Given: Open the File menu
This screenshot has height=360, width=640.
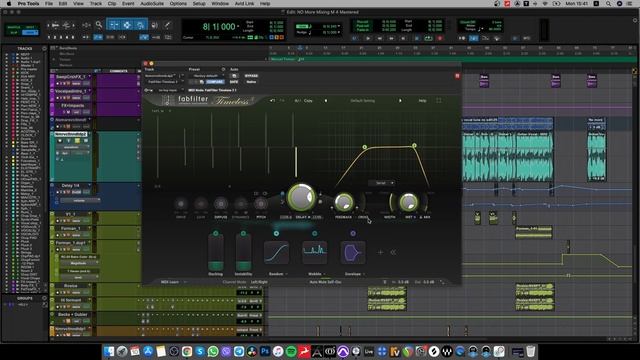Looking at the screenshot, I should (49, 4).
